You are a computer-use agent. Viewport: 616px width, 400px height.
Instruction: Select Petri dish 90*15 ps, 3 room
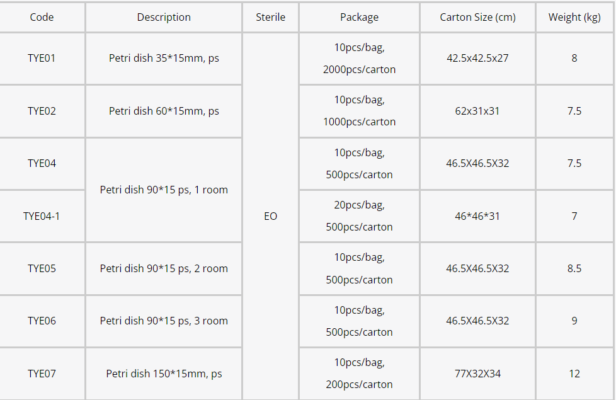[x=163, y=320]
